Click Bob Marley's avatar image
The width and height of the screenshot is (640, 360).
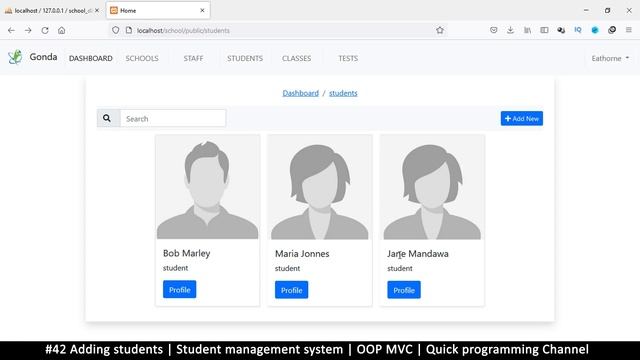[x=207, y=187]
